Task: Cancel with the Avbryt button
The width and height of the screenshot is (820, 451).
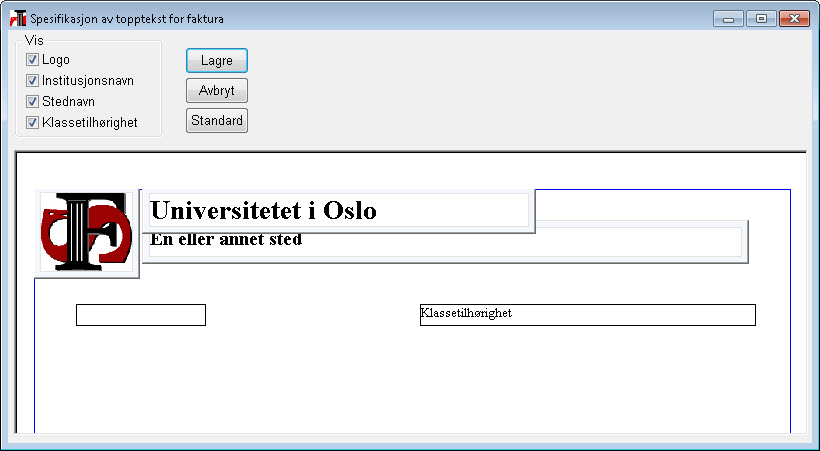Action: tap(217, 91)
